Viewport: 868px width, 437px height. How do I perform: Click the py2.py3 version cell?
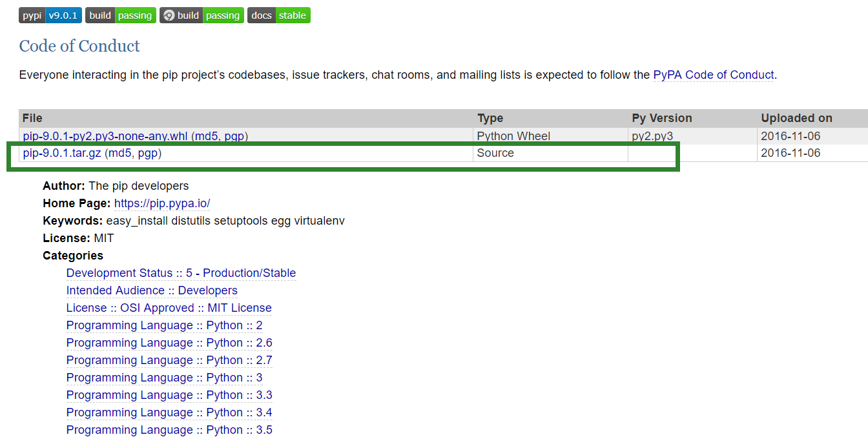(x=652, y=136)
